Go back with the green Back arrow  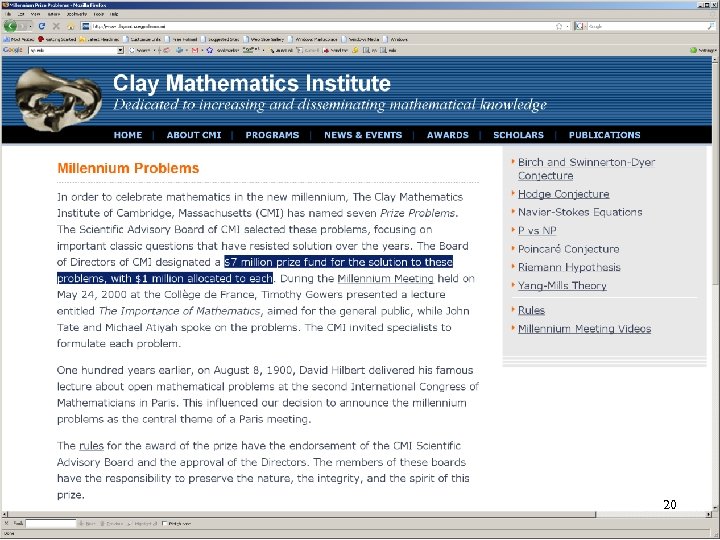tap(11, 26)
